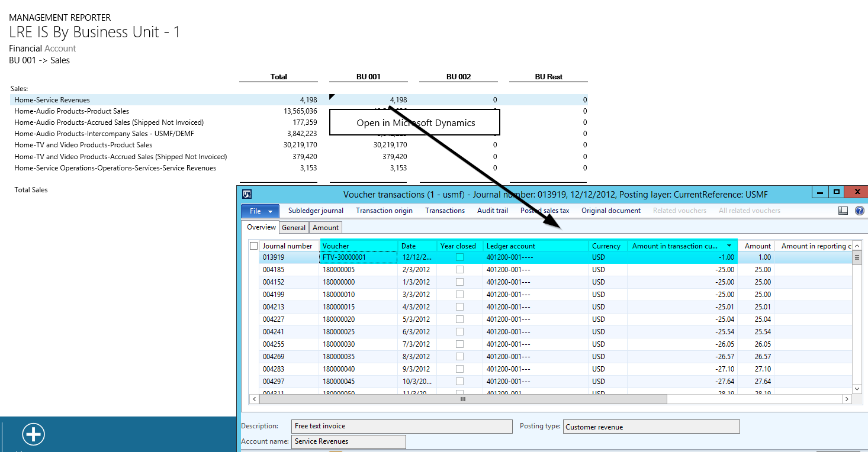Click the horizontal scrollbar left arrow
The width and height of the screenshot is (868, 452).
254,399
